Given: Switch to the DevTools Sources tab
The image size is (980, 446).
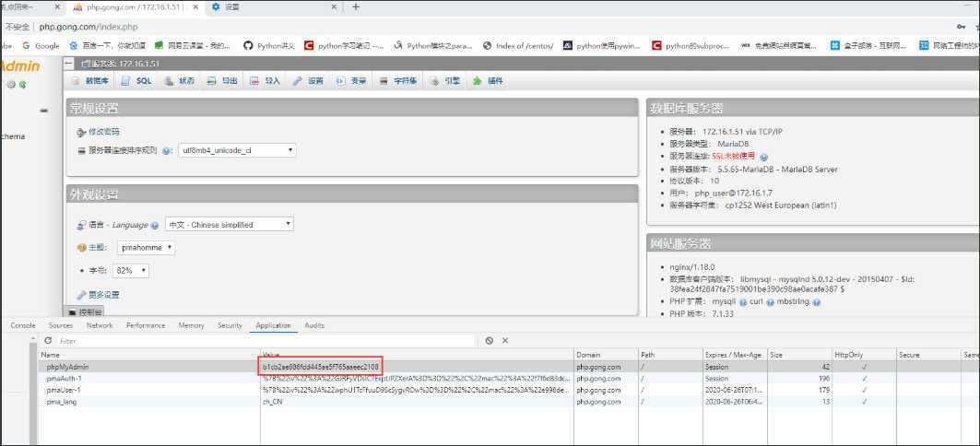Looking at the screenshot, I should [x=61, y=325].
